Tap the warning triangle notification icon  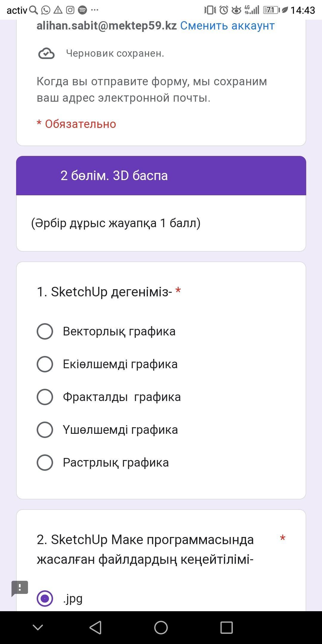58,10
